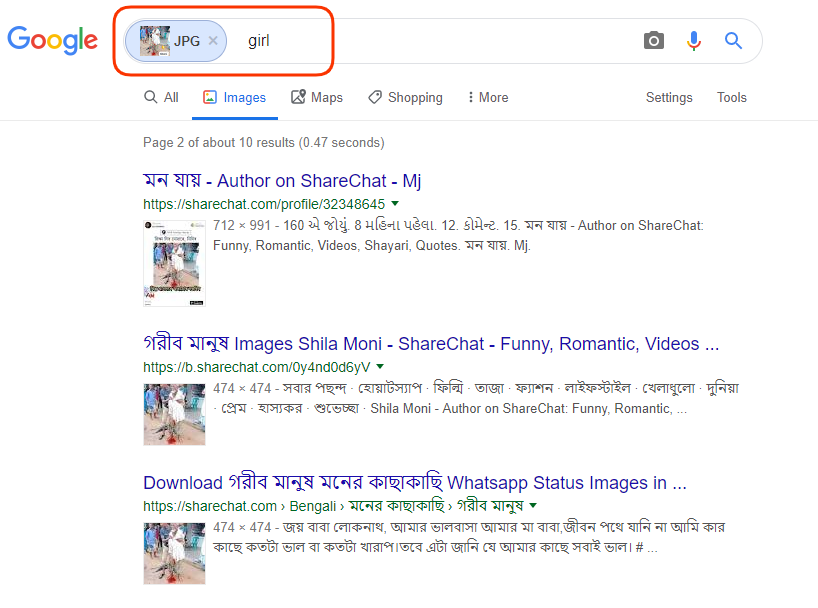Expand arrow next to b.sharechat.com/0y4nd0d6yV
Viewport: 818px width, 608px height.
point(380,366)
